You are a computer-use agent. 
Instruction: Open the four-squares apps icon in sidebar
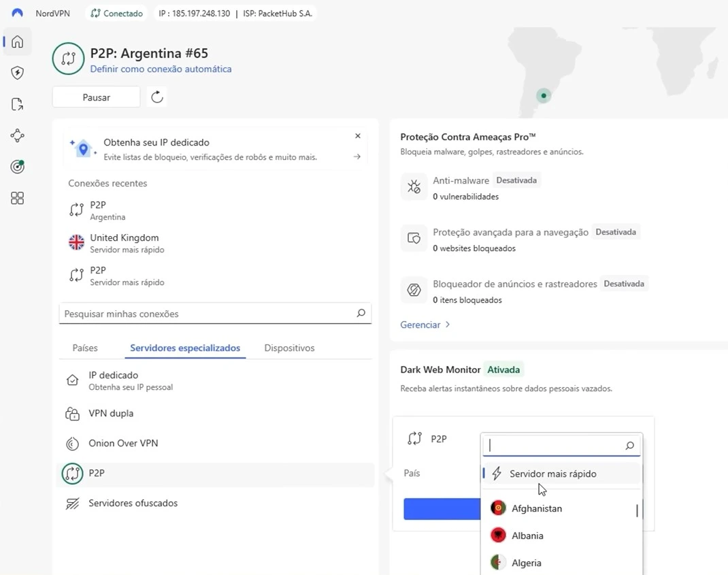(x=17, y=198)
